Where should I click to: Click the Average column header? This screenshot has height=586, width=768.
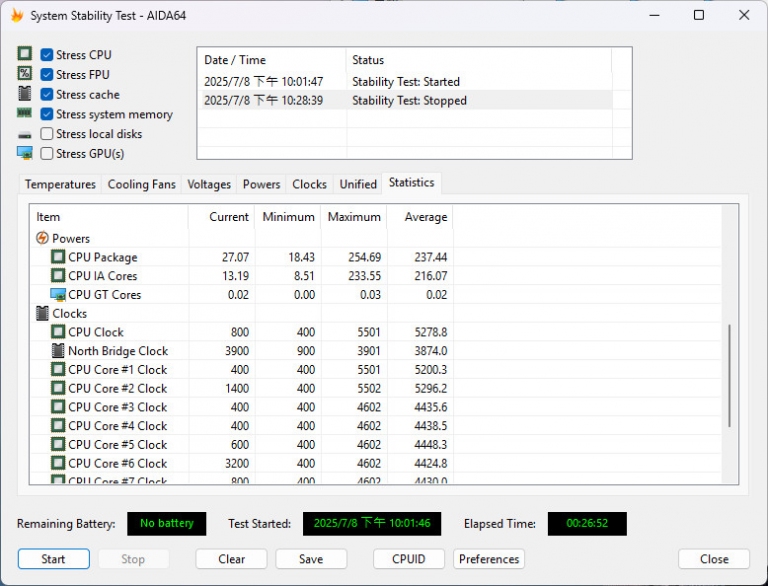click(x=420, y=217)
